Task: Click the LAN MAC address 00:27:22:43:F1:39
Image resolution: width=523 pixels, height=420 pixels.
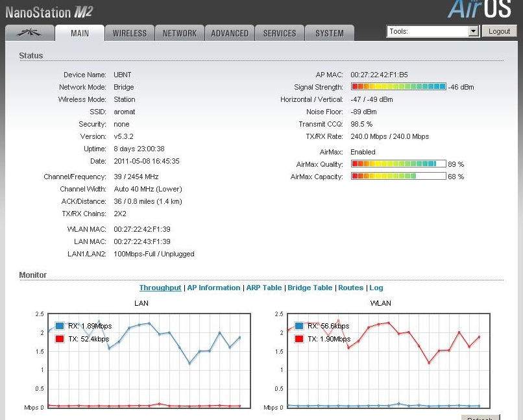Action: pyautogui.click(x=142, y=241)
